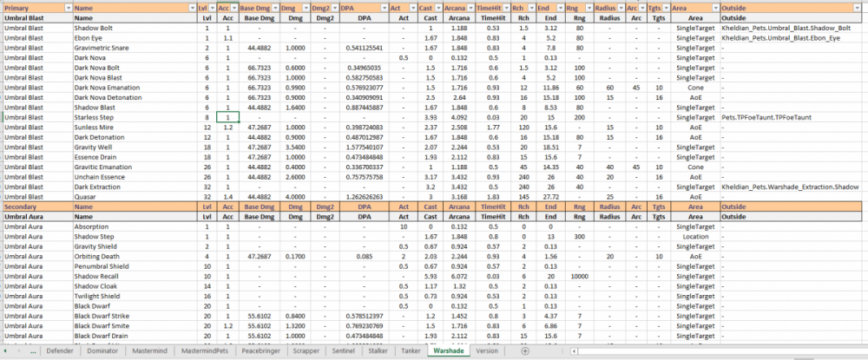Switch to the Version sheet tab
Screen dimensions: 868x360
tap(487, 351)
